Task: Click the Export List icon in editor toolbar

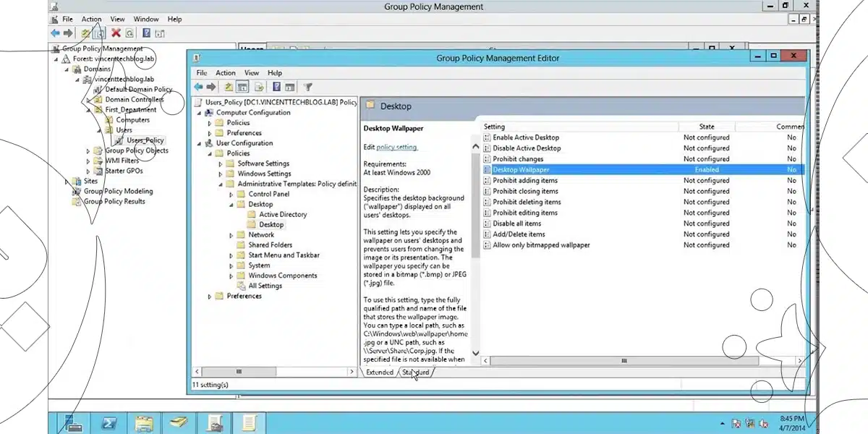Action: (259, 87)
